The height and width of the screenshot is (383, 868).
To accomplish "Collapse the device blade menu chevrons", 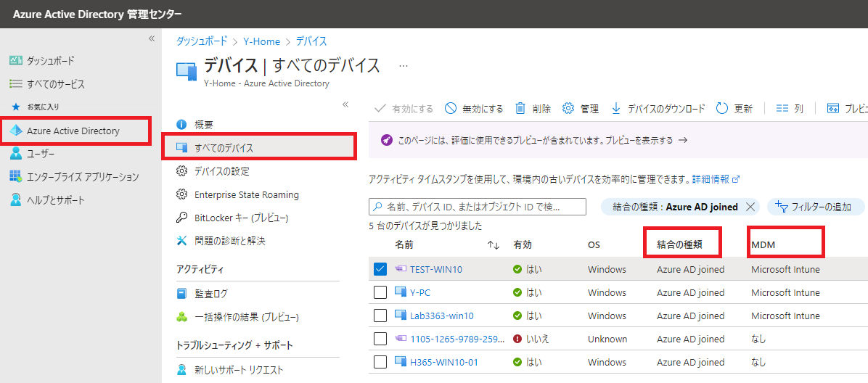I will coord(345,104).
